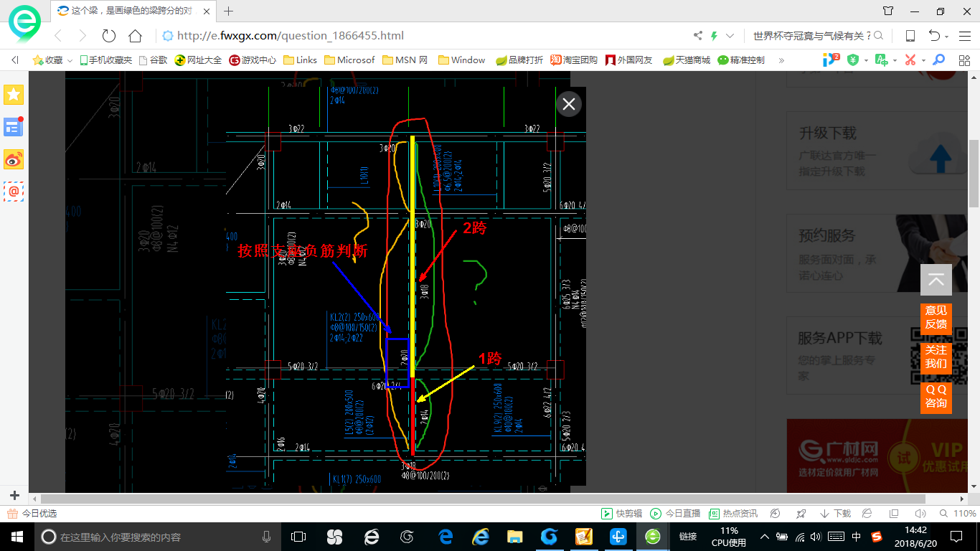Image resolution: width=980 pixels, height=551 pixels.
Task: Click the search box with World Cup text
Action: (811, 36)
